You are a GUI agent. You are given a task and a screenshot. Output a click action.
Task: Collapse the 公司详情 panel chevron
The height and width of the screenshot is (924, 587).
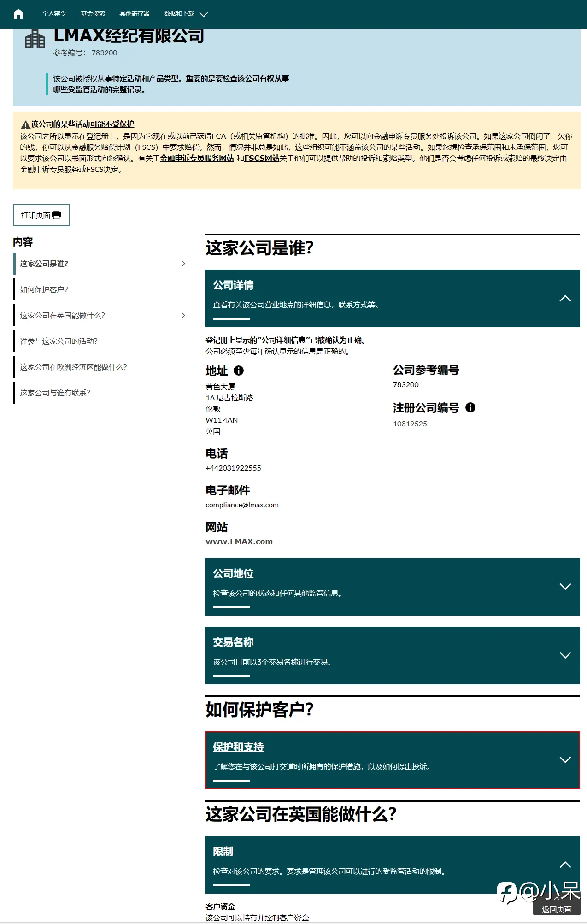pyautogui.click(x=565, y=298)
